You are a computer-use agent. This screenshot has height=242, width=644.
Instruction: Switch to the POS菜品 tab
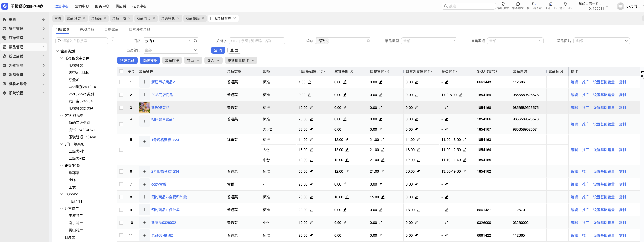coord(87,29)
